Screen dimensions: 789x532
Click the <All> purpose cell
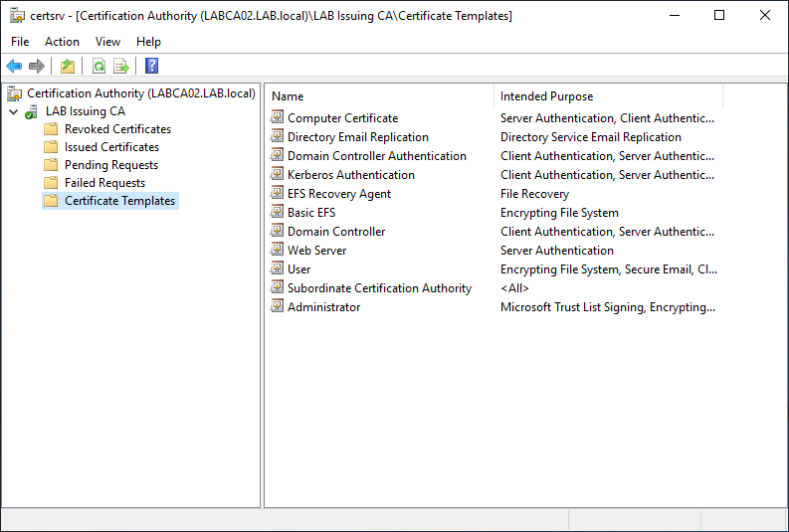pos(514,288)
